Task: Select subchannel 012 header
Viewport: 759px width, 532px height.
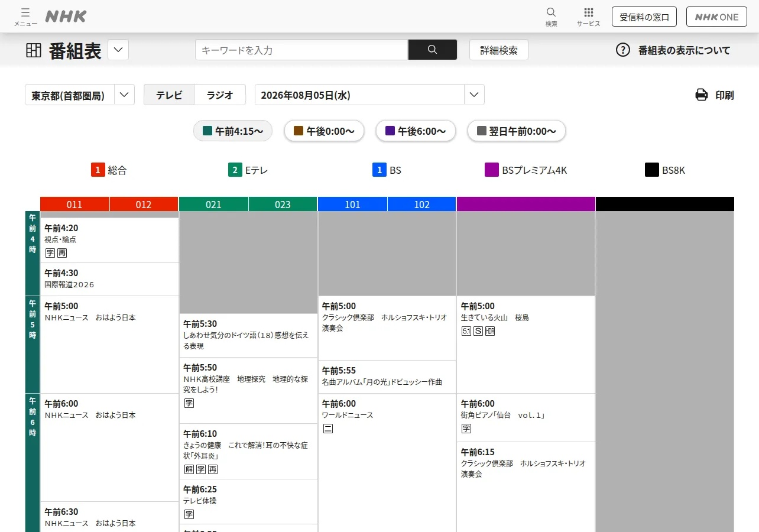Action: point(144,205)
